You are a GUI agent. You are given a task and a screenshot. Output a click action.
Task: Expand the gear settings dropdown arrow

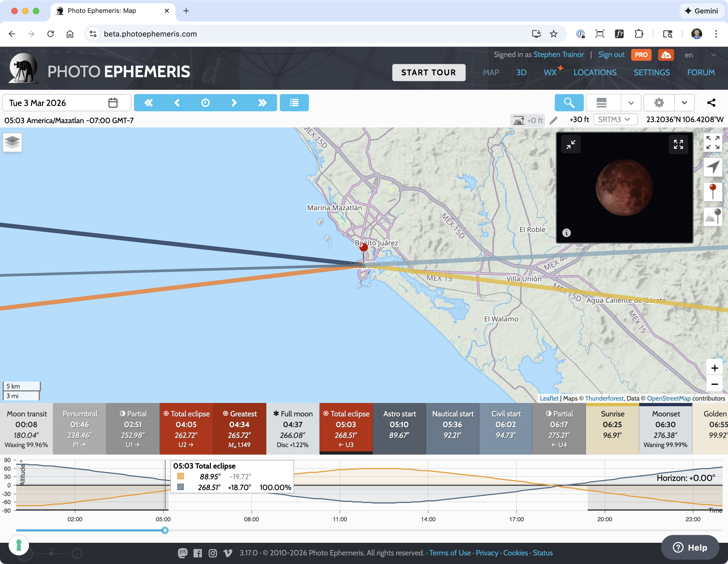pyautogui.click(x=684, y=103)
